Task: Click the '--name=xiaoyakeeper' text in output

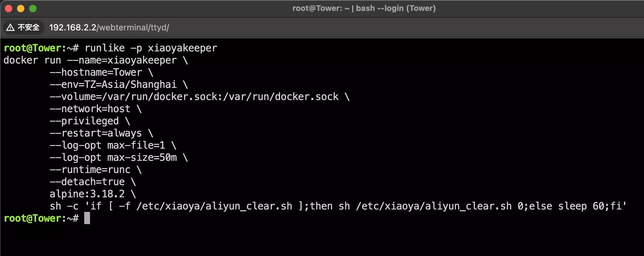Action: (x=122, y=60)
